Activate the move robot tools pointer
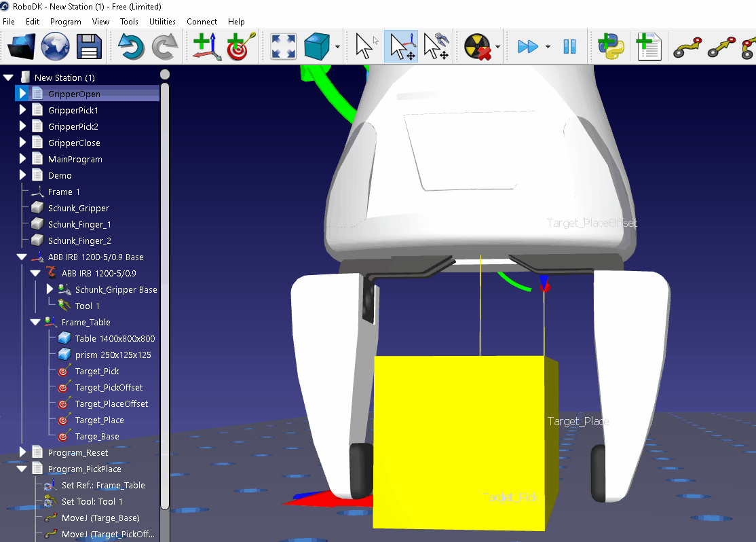 436,46
